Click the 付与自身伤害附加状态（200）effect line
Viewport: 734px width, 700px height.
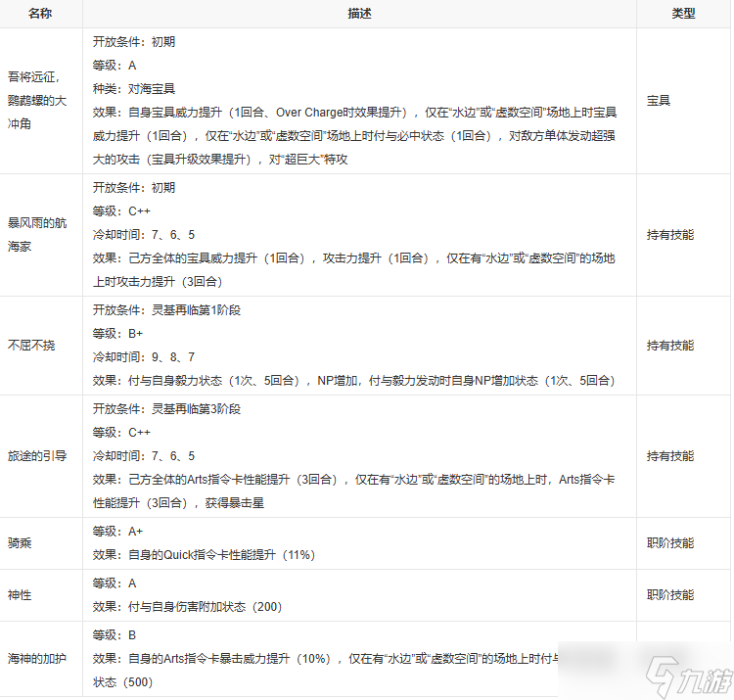[x=187, y=607]
